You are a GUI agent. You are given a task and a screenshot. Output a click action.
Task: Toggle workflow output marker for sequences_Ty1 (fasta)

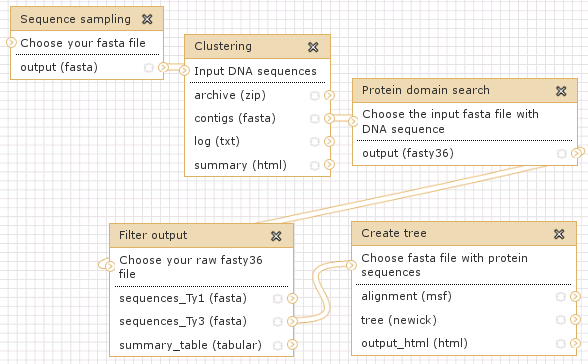pyautogui.click(x=278, y=299)
